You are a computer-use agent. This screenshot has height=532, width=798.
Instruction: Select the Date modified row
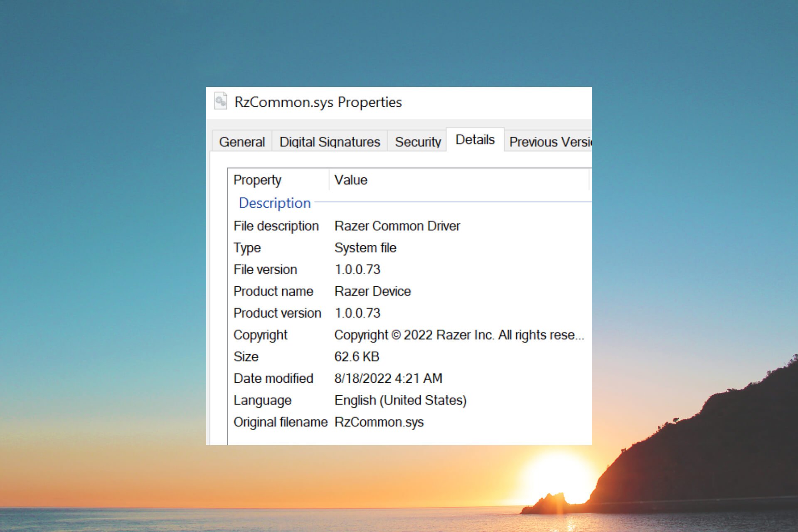273,379
